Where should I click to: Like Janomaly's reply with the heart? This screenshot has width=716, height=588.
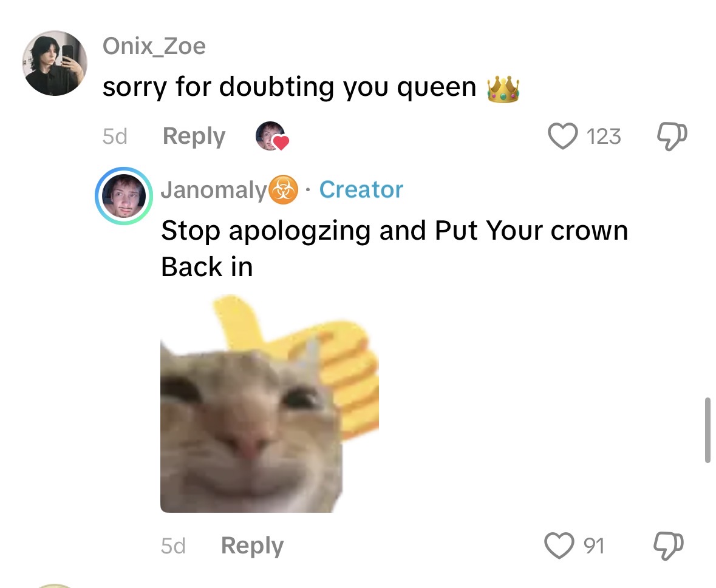pyautogui.click(x=559, y=545)
